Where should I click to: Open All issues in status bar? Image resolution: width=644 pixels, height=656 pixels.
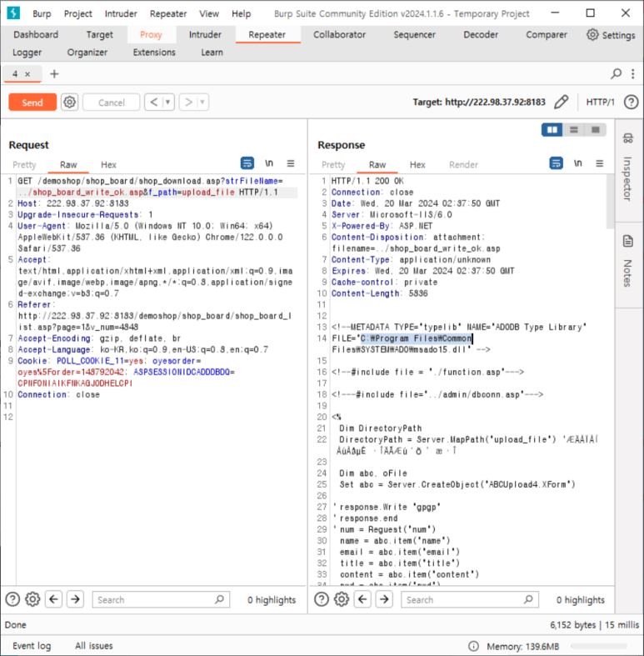[94, 645]
